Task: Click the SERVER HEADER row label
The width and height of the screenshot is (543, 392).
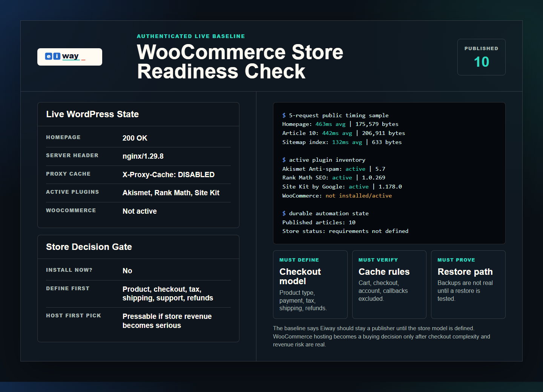Action: pyautogui.click(x=72, y=155)
